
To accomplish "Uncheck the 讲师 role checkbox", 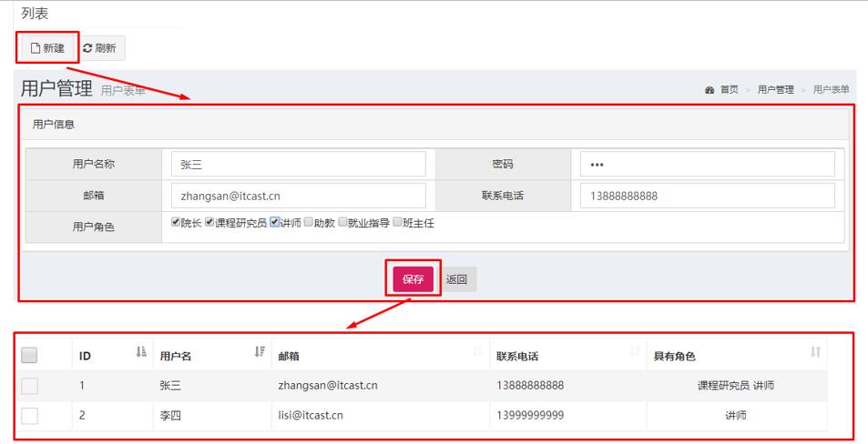I will click(274, 222).
